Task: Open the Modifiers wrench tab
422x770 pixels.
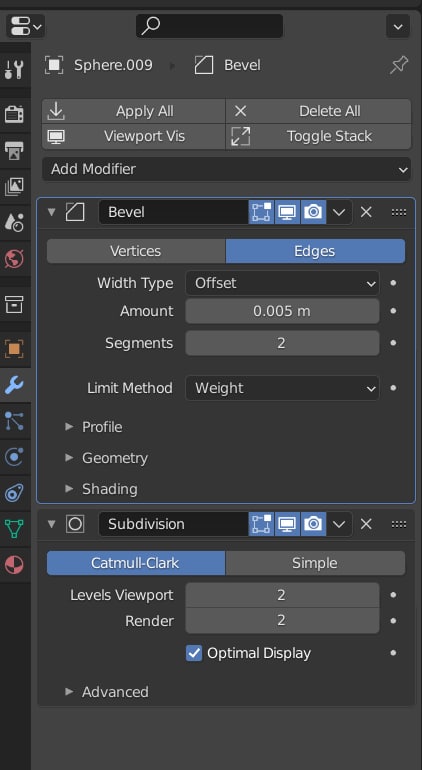Action: pos(15,385)
